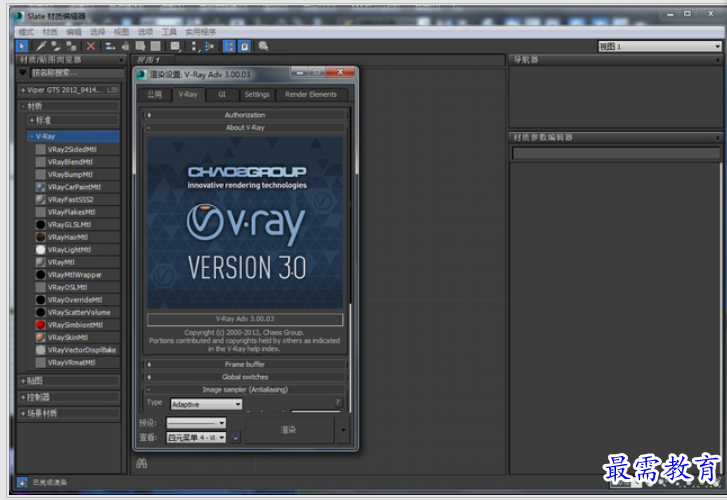Click Show Background in Preview checker icon
This screenshot has width=727, height=500.
156,46
